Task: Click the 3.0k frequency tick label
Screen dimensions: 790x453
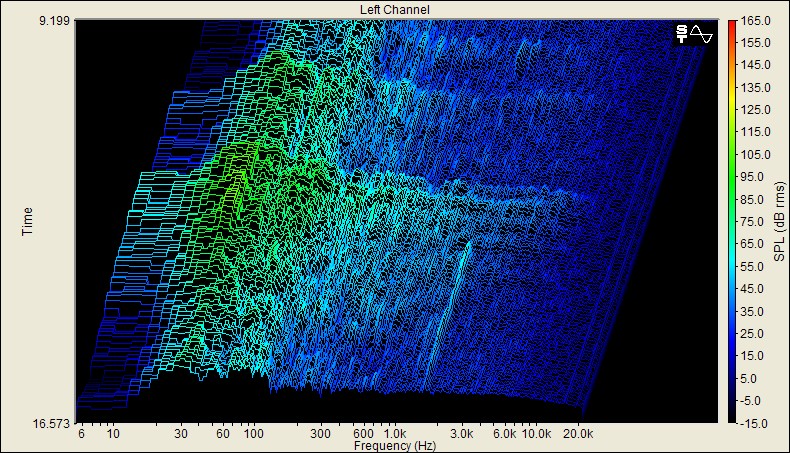Action: (x=461, y=435)
